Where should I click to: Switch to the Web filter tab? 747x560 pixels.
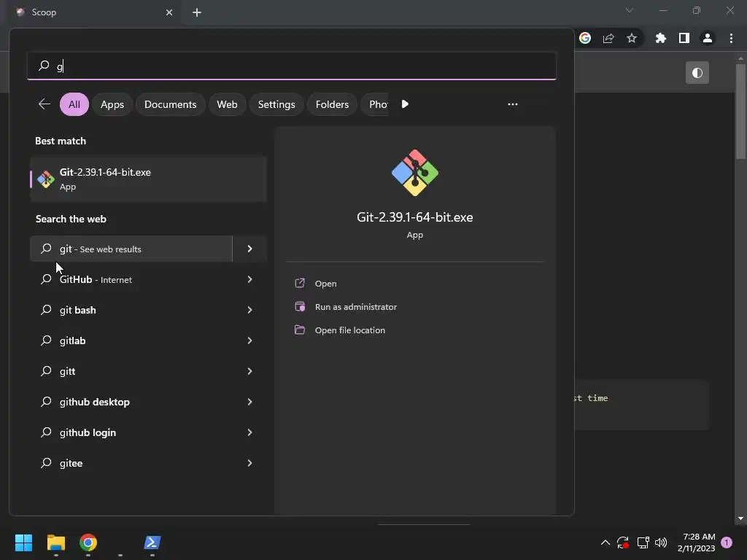click(x=228, y=104)
